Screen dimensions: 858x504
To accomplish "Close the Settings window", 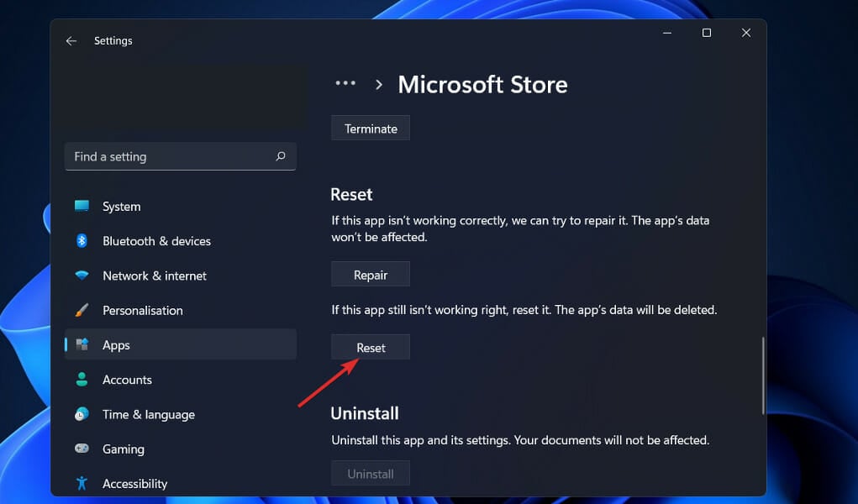I will (x=746, y=33).
